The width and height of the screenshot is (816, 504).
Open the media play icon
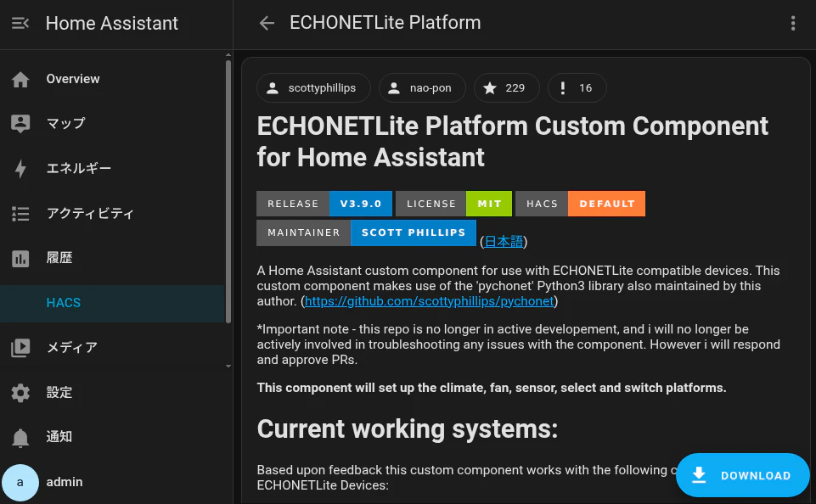point(20,348)
